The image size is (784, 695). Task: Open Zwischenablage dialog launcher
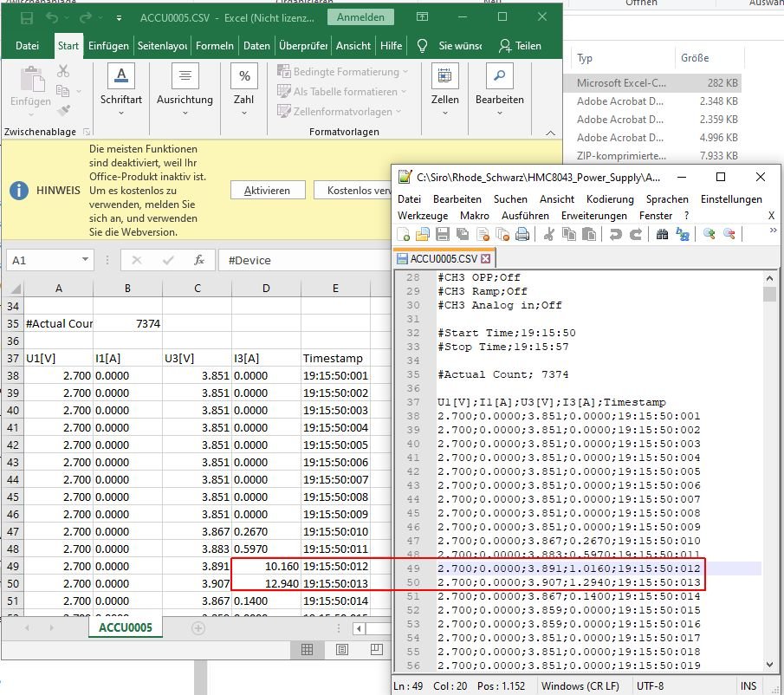tap(87, 132)
